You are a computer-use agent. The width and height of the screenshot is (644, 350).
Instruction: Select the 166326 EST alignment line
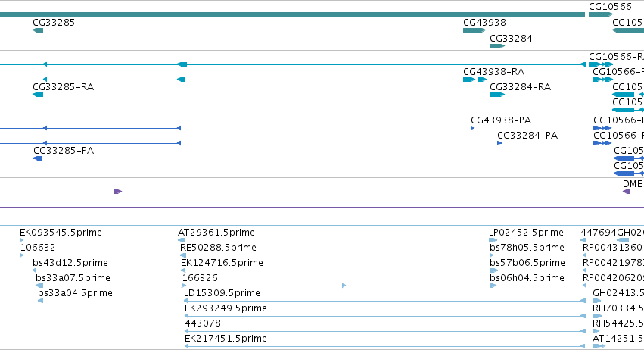coord(263,286)
